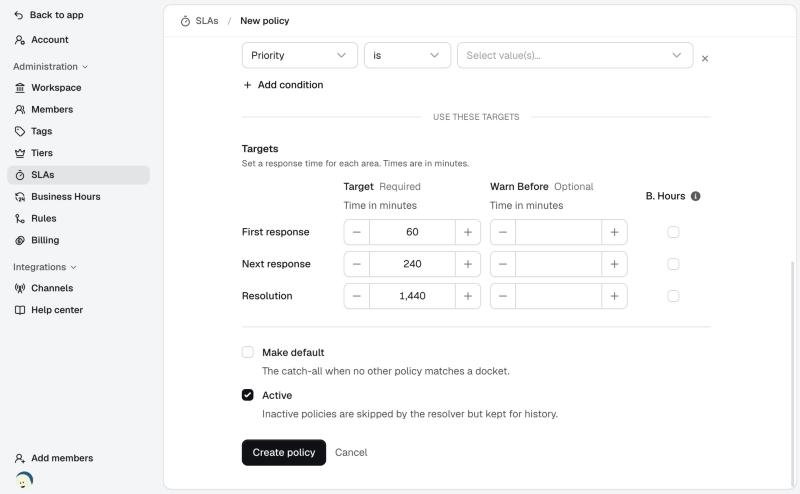Uncheck the Active checkbox
Screen dimensions: 800x494
(247, 395)
